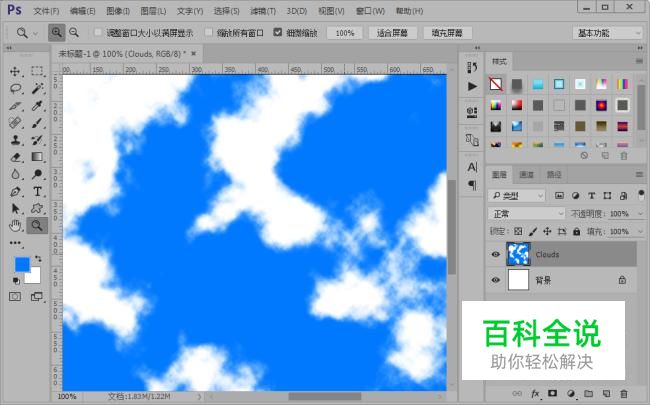Select the Hand tool
The image size is (650, 405).
[x=15, y=226]
